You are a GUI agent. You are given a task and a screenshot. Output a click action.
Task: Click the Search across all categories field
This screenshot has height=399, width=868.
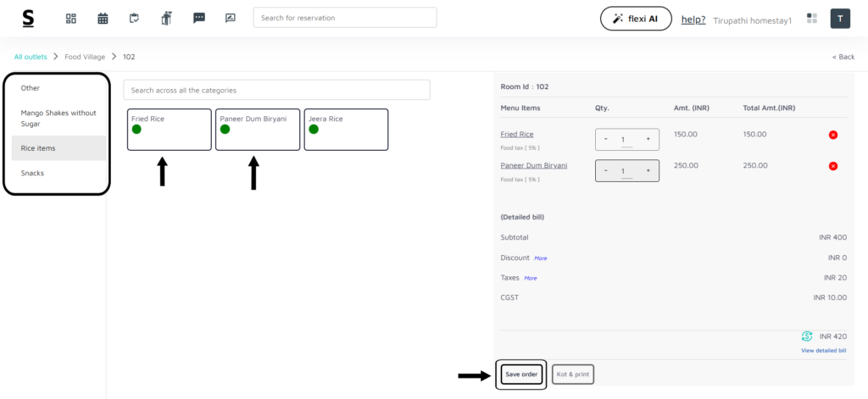coord(276,90)
